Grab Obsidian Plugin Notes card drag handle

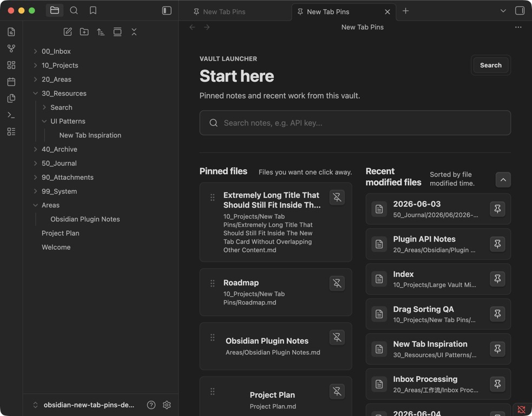(x=212, y=337)
